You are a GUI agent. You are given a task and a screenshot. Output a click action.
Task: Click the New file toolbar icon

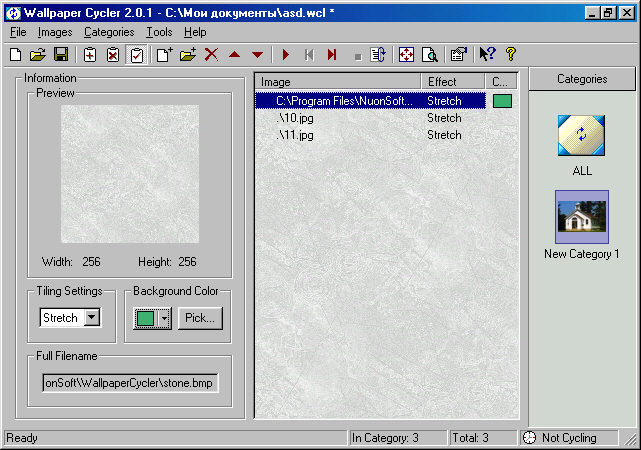tap(15, 55)
